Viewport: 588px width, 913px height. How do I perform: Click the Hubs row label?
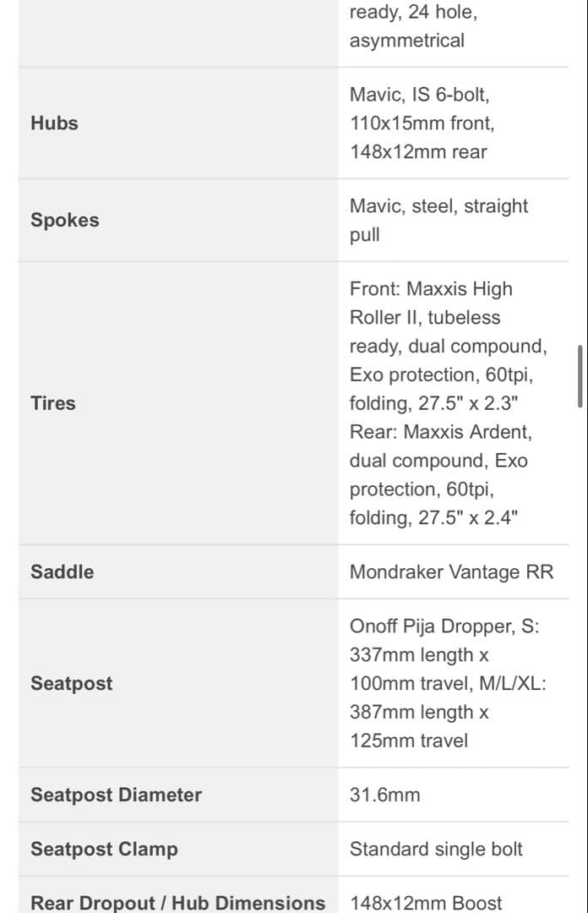coord(54,123)
